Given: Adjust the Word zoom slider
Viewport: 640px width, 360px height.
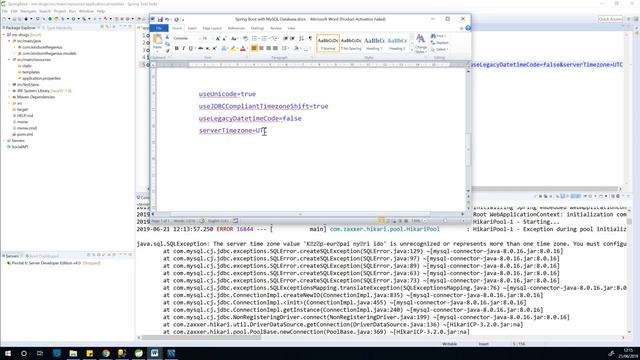Looking at the screenshot, I should pyautogui.click(x=445, y=221).
